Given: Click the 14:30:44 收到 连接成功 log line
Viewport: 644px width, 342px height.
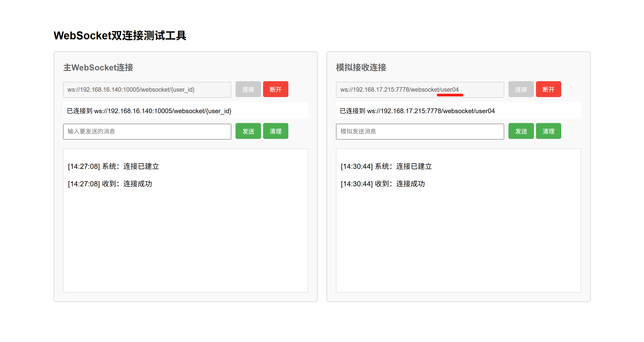Looking at the screenshot, I should pos(383,184).
